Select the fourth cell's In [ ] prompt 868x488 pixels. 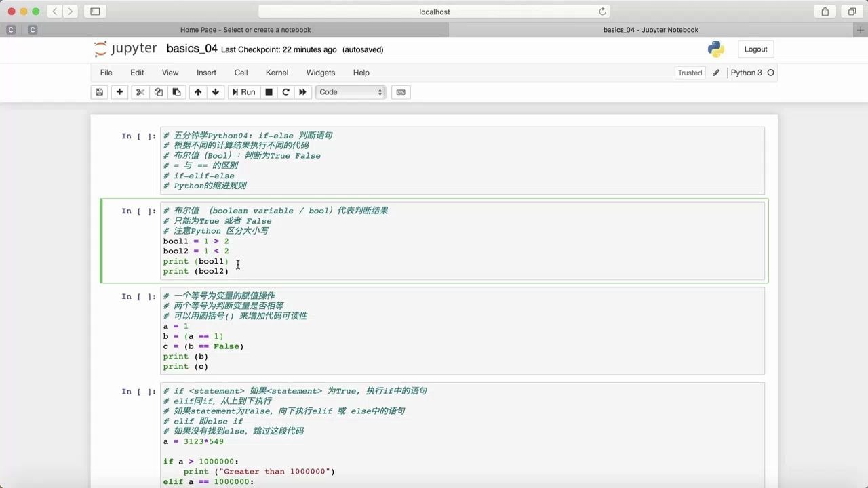139,392
